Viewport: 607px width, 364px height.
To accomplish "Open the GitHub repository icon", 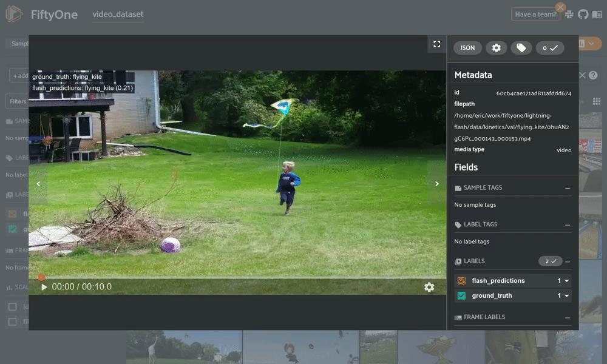I will (x=583, y=15).
